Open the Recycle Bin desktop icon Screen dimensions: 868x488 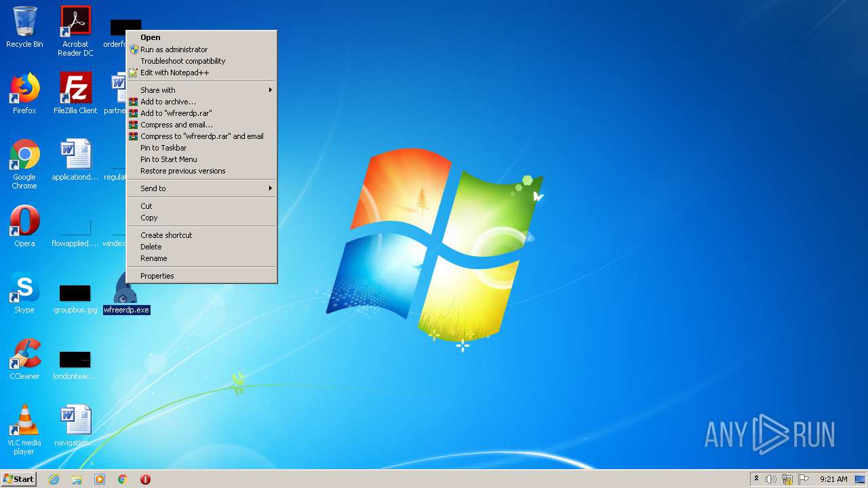click(x=24, y=27)
